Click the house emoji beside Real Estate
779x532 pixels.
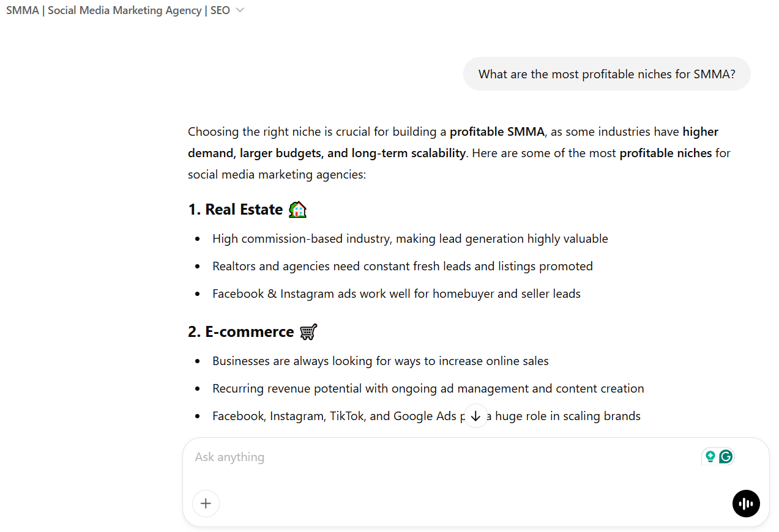(x=297, y=210)
